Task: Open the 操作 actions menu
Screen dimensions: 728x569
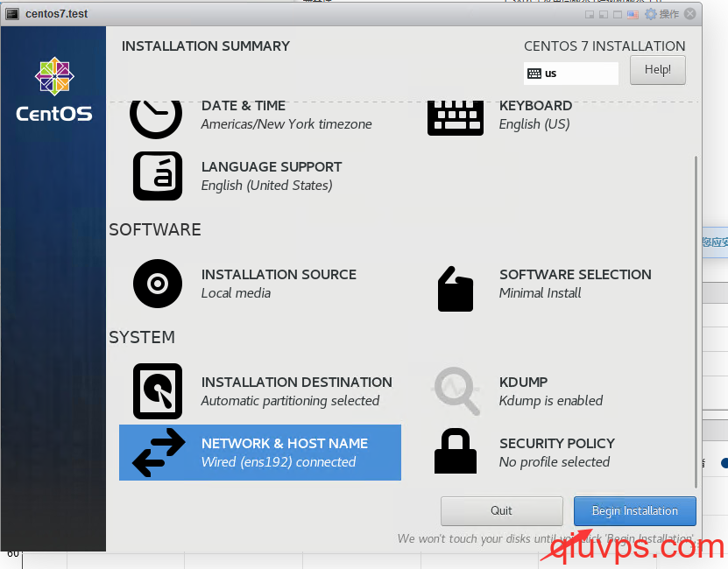Action: click(669, 14)
